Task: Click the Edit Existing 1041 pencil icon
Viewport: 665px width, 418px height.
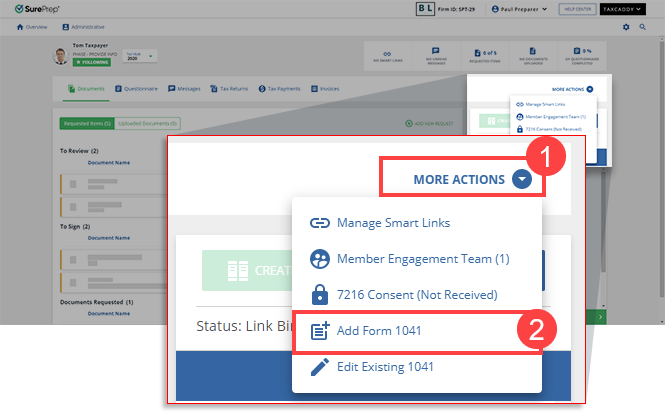Action: [x=320, y=366]
